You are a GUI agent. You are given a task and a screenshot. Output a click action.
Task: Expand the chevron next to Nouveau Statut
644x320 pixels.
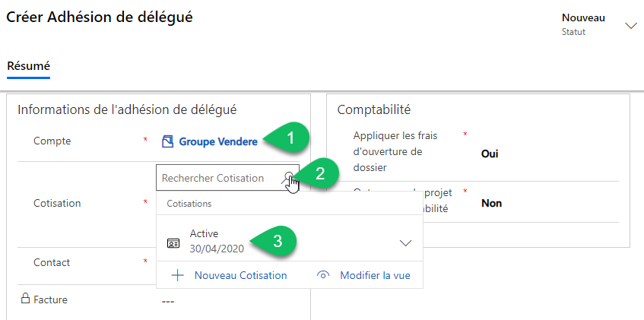tap(630, 25)
